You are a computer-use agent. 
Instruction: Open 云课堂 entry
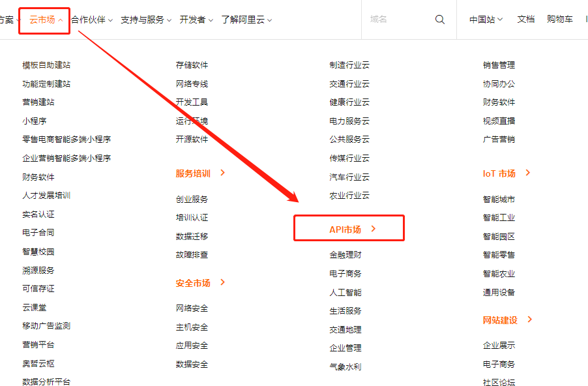coord(34,307)
